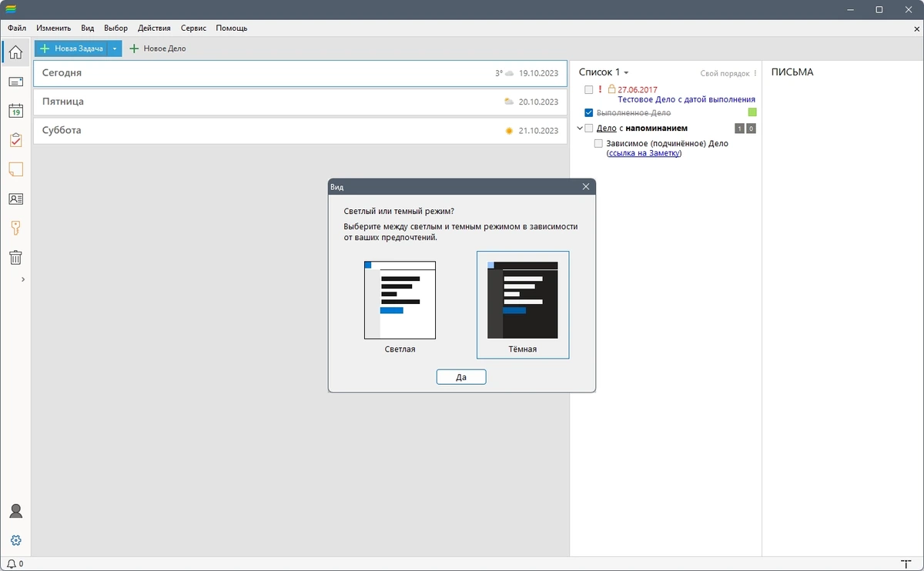This screenshot has width=924, height=571.
Task: Open the Новая Задача dropdown arrow
Action: pyautogui.click(x=115, y=48)
